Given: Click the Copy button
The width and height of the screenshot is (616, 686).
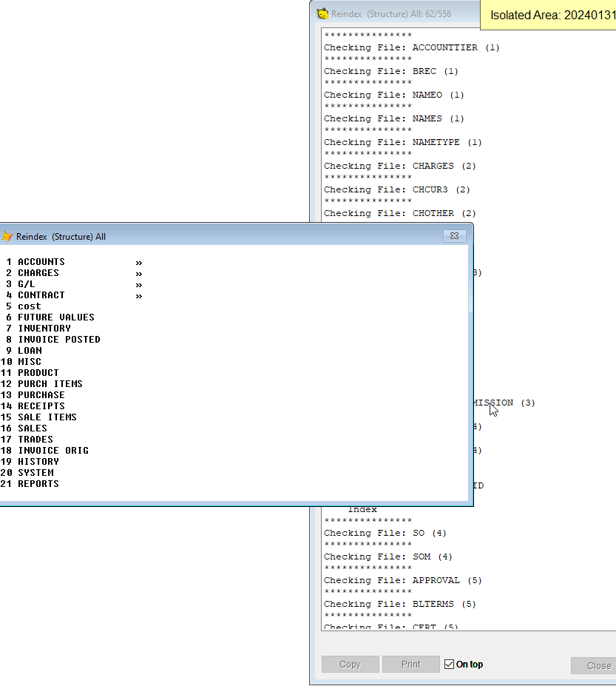Looking at the screenshot, I should (351, 664).
